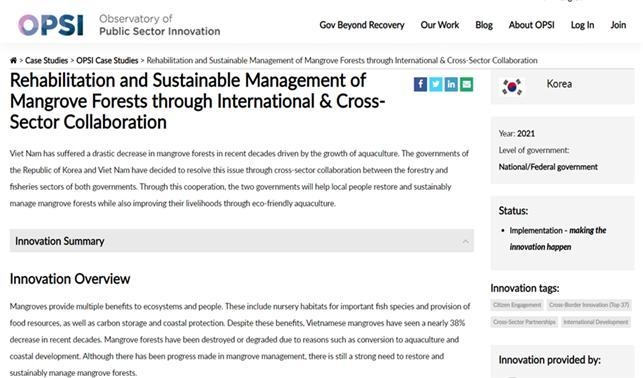Click the Implementation status bullet text
Image resolution: width=643 pixels, height=378 pixels.
coord(557,239)
